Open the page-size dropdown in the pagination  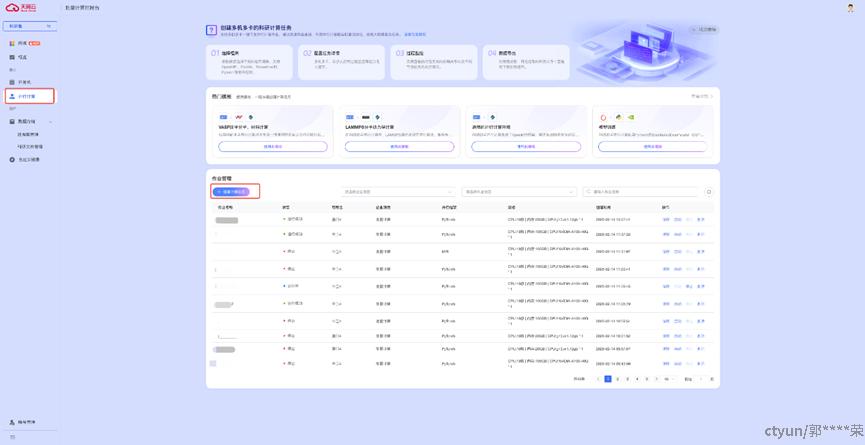pos(669,379)
